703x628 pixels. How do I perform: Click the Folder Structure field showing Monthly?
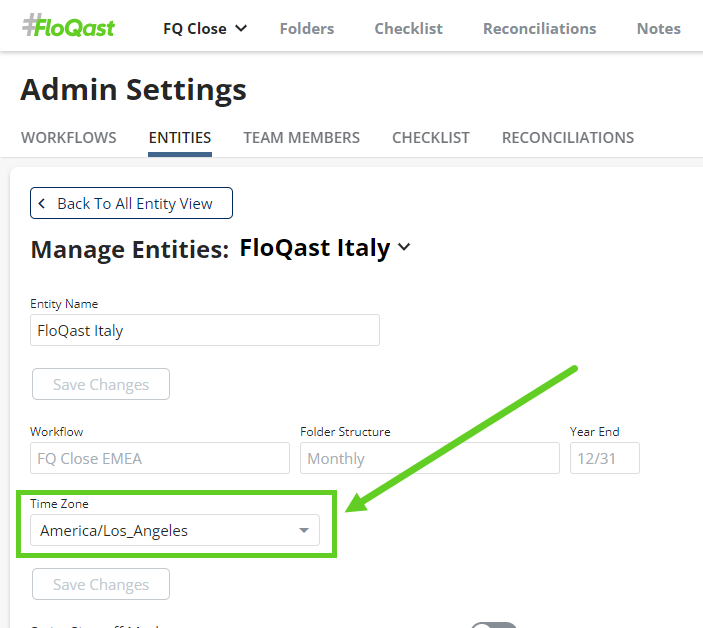click(429, 458)
